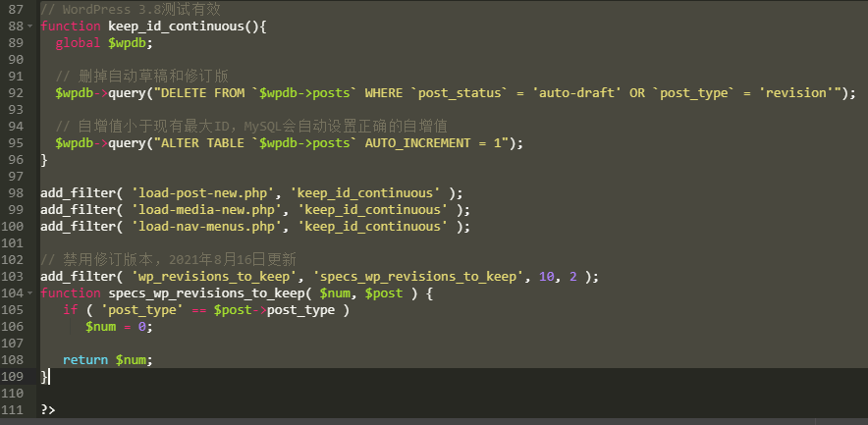Click '$num;' on line 108
The width and height of the screenshot is (868, 425).
pyautogui.click(x=135, y=359)
